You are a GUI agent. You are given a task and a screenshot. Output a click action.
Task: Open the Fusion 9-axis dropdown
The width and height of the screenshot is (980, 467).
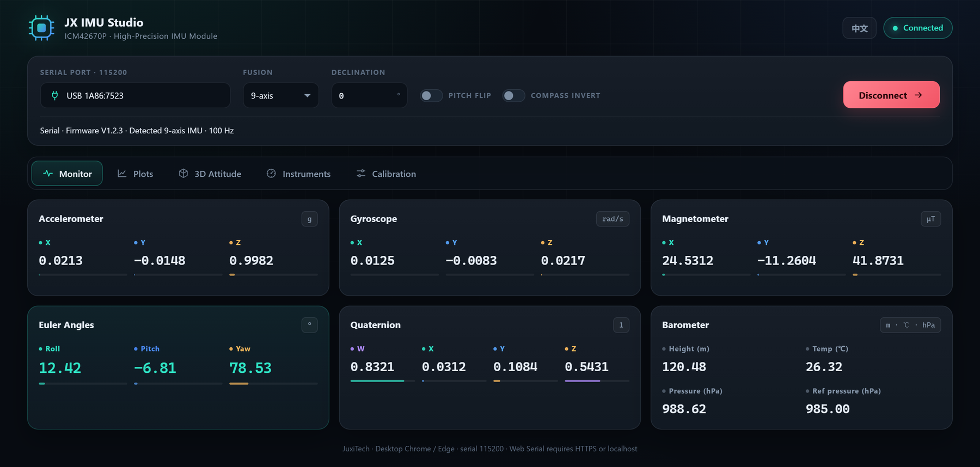[x=280, y=95]
